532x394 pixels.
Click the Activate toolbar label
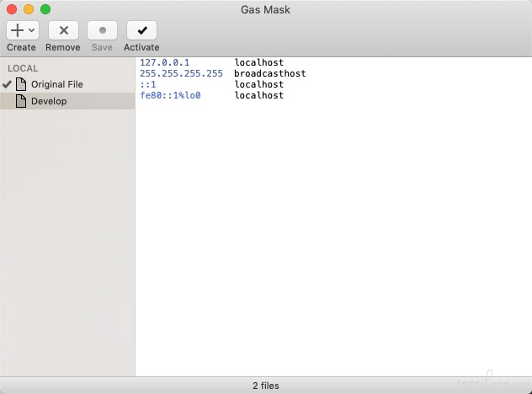[x=141, y=47]
